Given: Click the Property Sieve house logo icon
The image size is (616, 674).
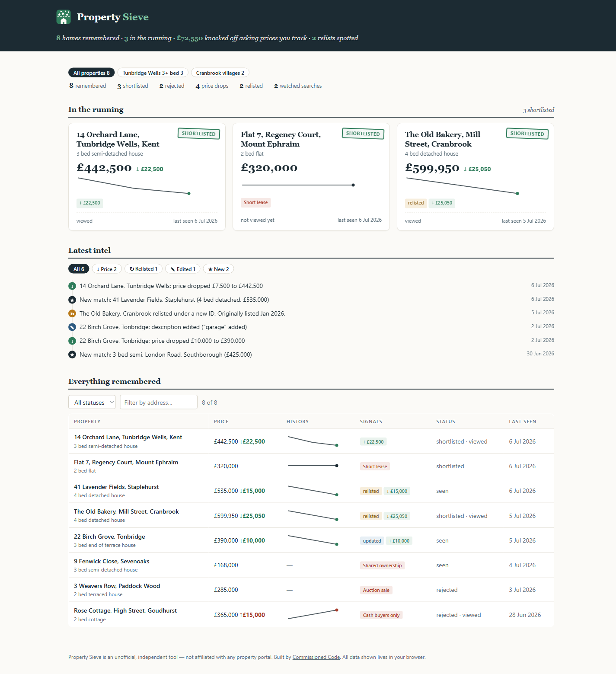Looking at the screenshot, I should click(64, 17).
